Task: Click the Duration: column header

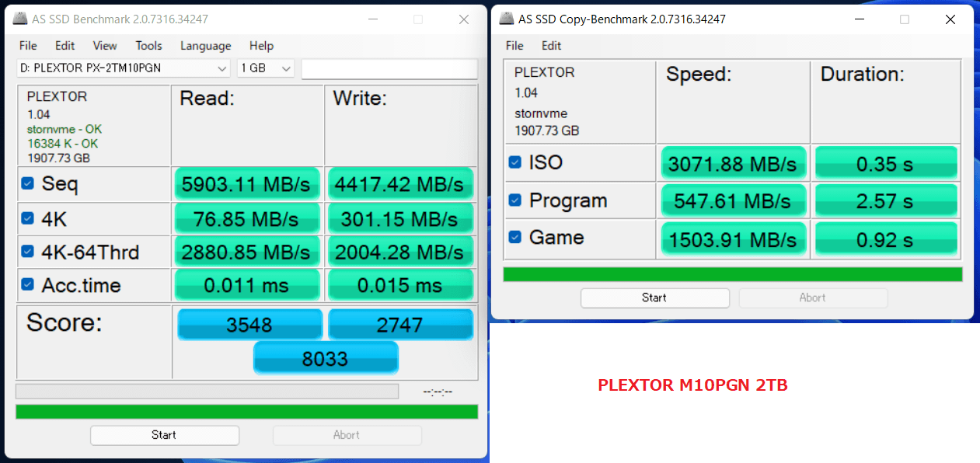Action: 863,75
